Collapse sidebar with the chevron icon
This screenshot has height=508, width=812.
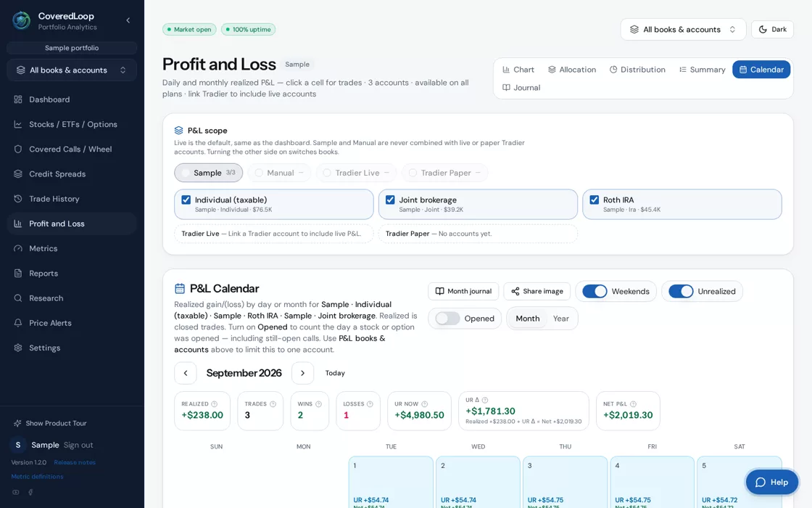tap(128, 20)
